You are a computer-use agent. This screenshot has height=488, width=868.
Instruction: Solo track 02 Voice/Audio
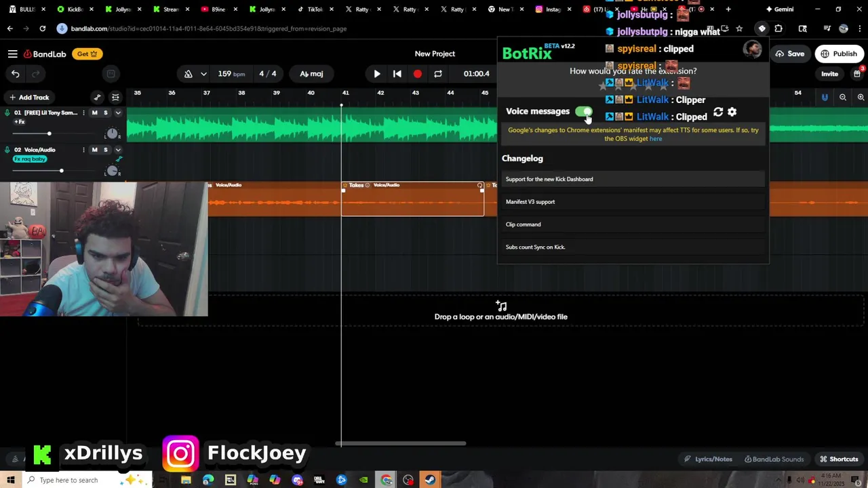105,150
